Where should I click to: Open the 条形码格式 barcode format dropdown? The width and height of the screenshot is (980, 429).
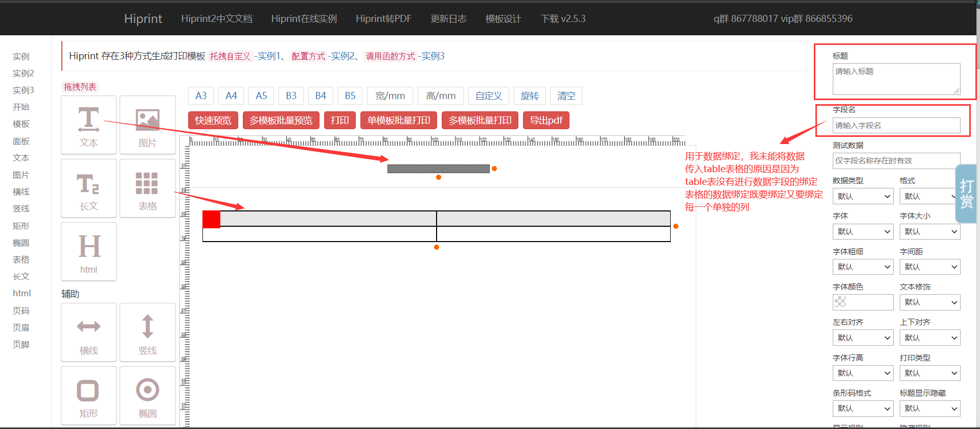pos(863,408)
